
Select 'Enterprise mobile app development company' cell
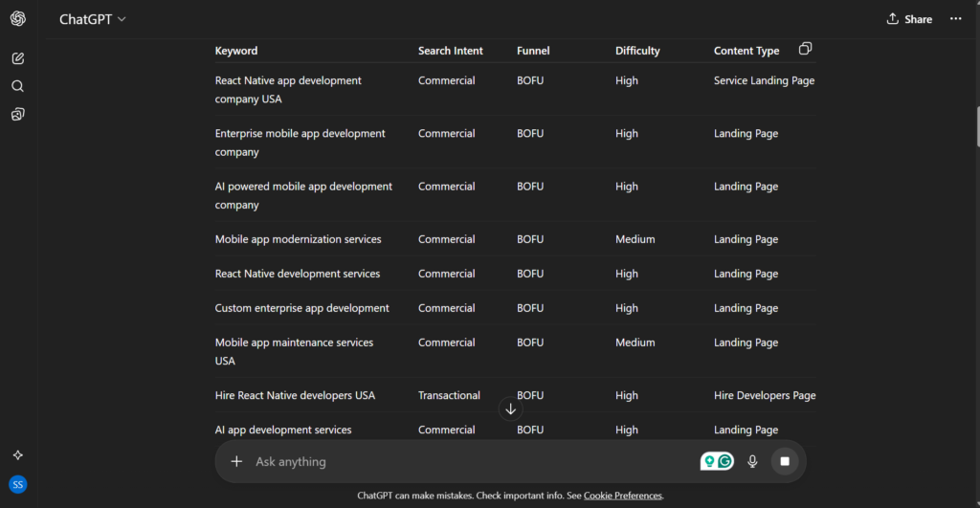click(x=300, y=143)
